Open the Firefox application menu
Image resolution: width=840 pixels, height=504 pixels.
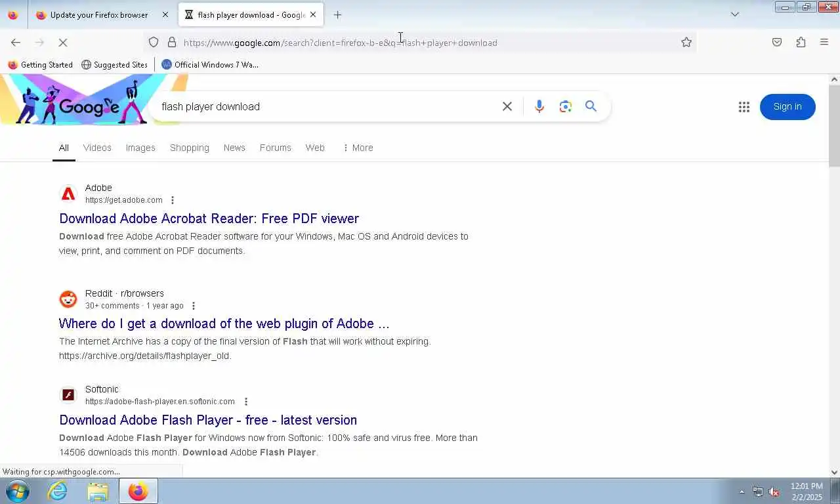coord(824,42)
